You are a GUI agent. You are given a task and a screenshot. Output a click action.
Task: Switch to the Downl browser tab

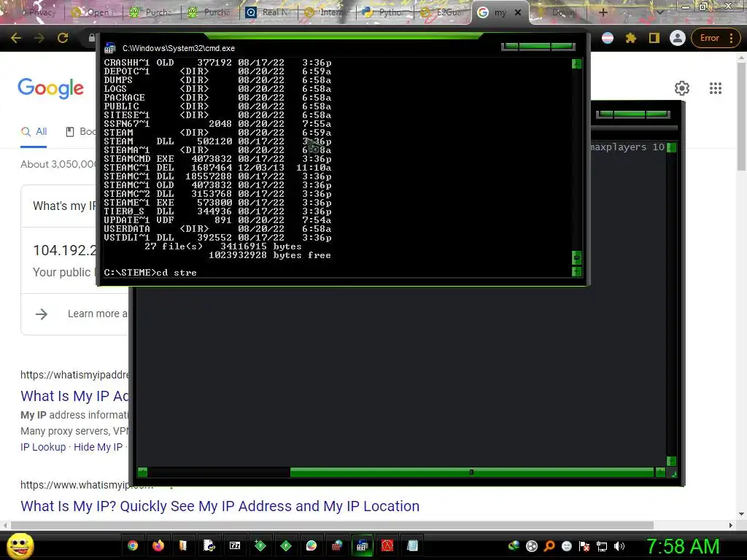pyautogui.click(x=558, y=12)
